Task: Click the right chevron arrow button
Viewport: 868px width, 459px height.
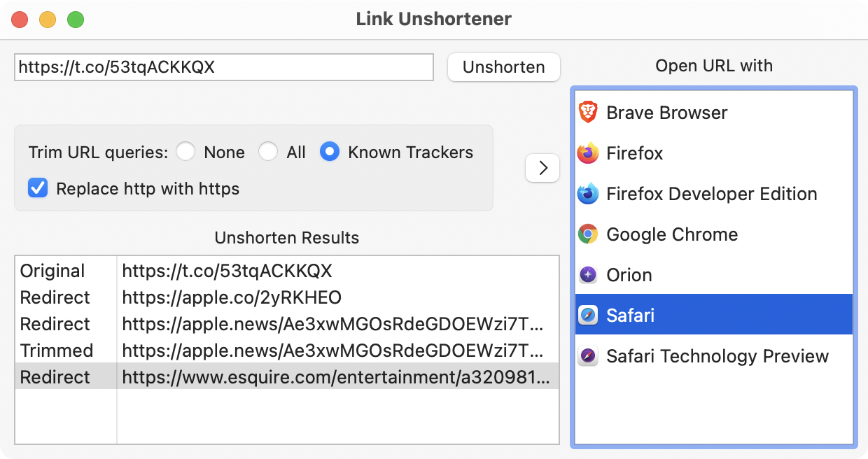Action: [x=542, y=168]
